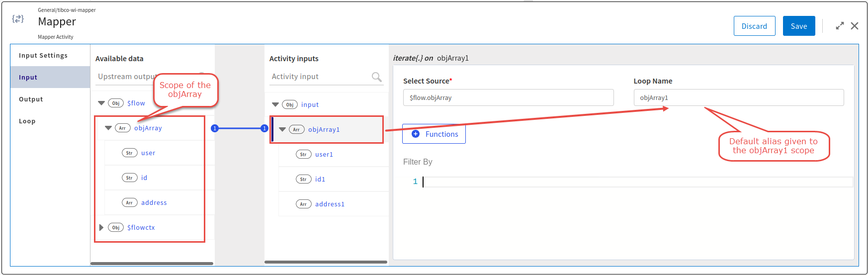868x276 pixels.
Task: Click the Mapper activity icon in header
Action: (x=18, y=19)
